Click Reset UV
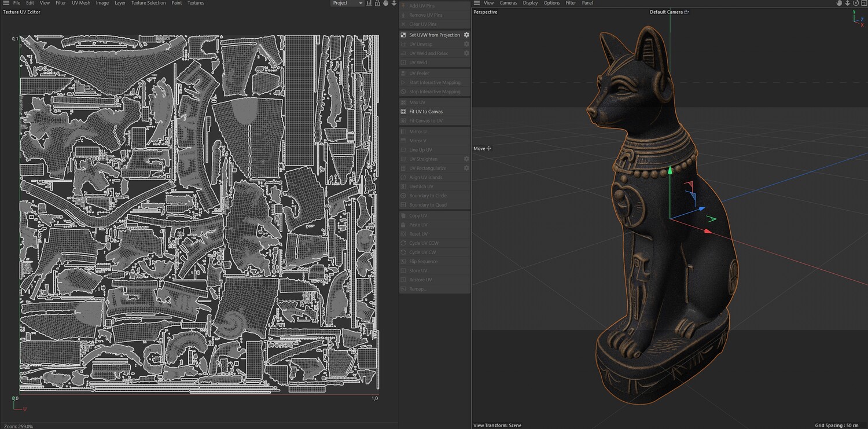This screenshot has width=868, height=429. [x=418, y=234]
